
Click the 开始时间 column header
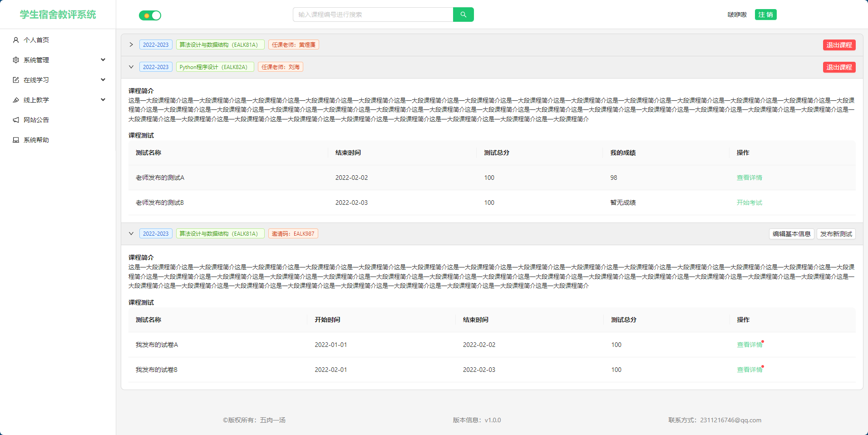(327, 320)
